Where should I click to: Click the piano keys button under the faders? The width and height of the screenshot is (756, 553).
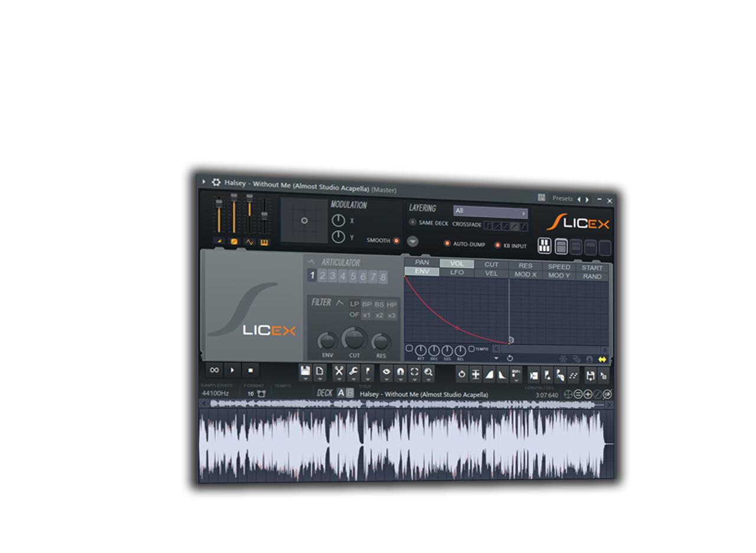coord(265,242)
